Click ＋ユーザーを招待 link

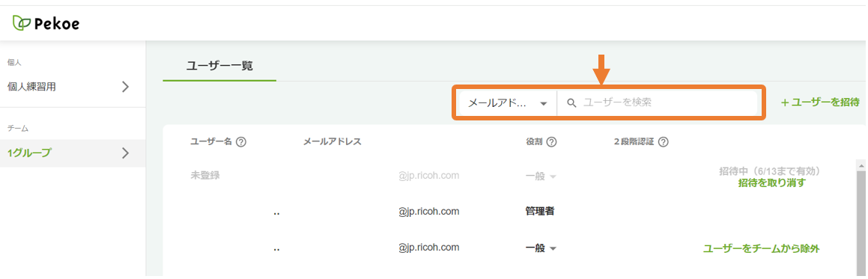[x=820, y=102]
